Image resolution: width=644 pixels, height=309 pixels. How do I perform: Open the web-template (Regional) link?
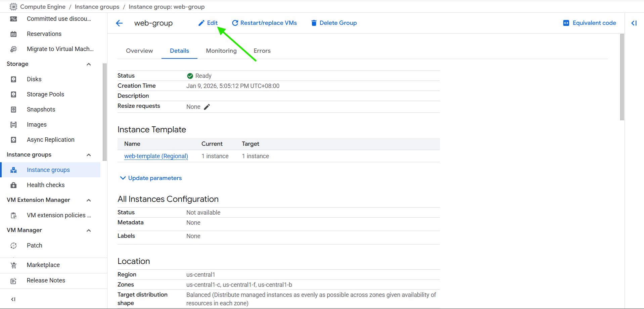click(156, 156)
